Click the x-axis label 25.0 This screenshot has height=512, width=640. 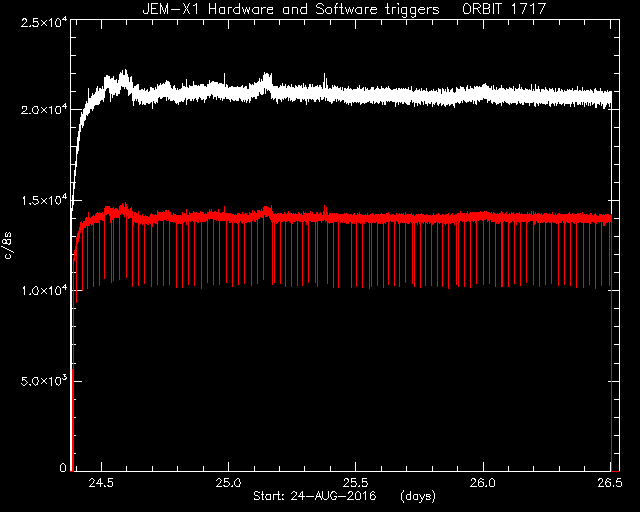pos(229,483)
